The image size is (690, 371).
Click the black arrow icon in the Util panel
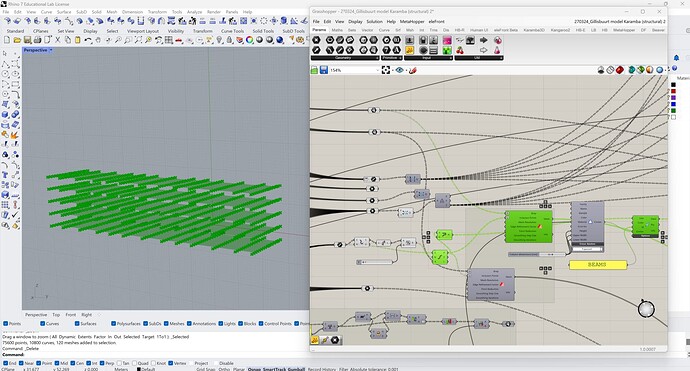483,40
